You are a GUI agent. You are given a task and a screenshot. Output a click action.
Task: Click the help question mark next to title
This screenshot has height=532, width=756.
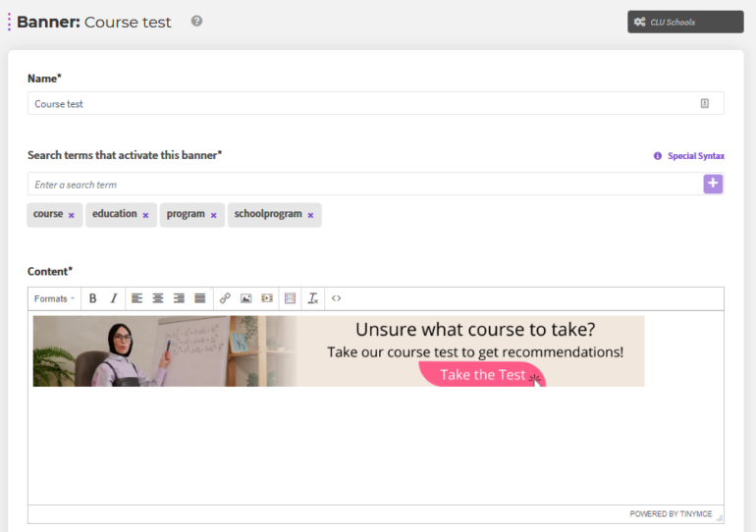[x=197, y=21]
